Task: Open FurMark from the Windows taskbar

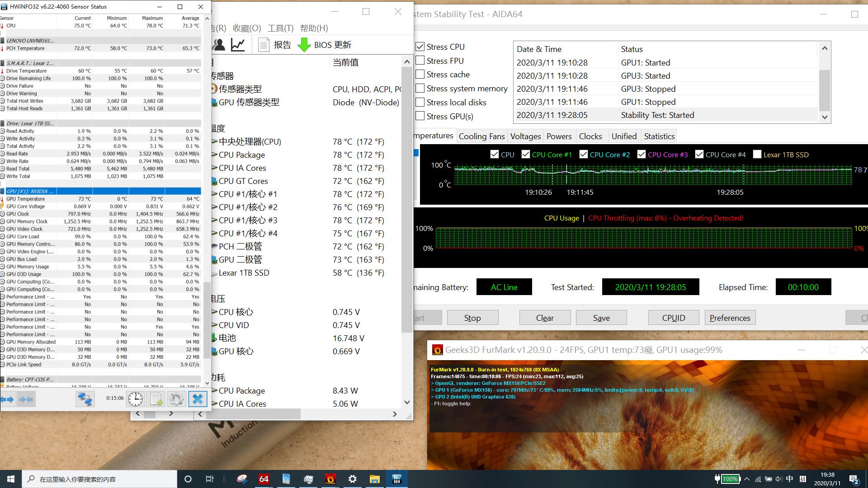Action: [x=330, y=479]
